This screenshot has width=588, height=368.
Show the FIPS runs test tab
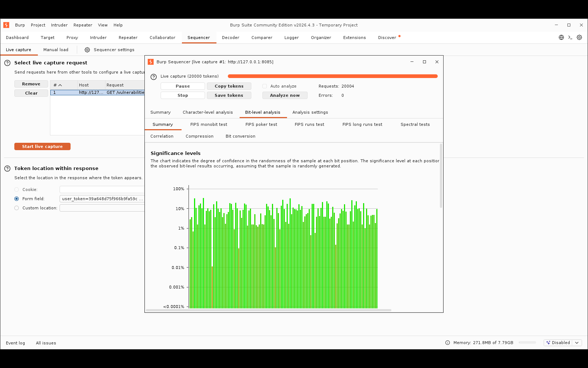click(x=309, y=124)
